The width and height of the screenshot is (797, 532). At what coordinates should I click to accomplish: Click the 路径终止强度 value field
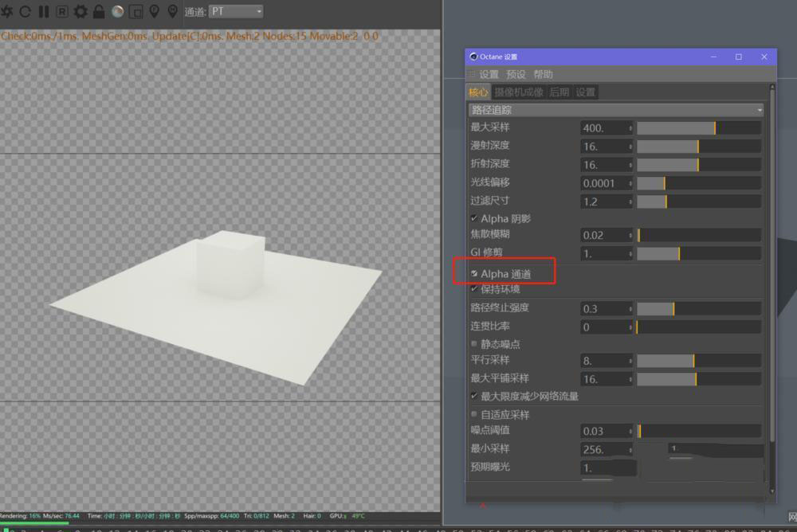603,308
